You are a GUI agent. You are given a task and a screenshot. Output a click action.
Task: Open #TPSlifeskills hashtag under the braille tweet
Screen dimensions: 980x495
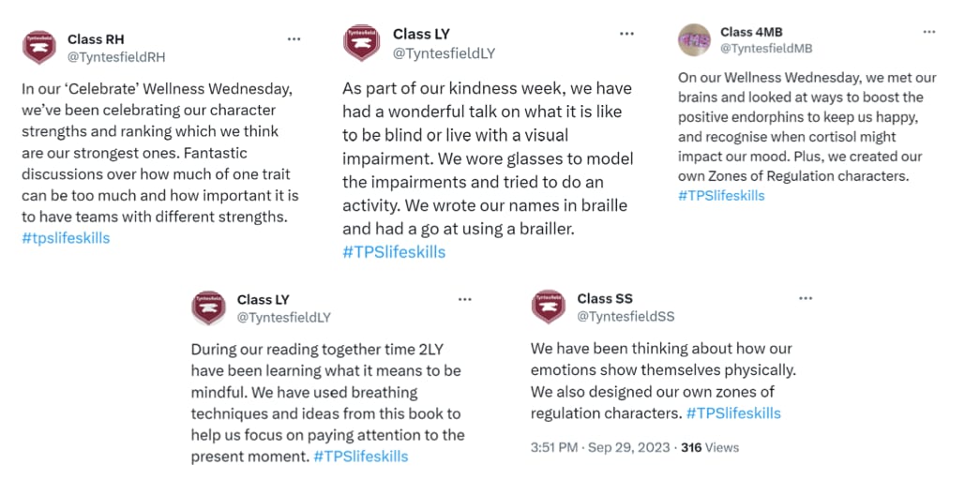tap(394, 251)
